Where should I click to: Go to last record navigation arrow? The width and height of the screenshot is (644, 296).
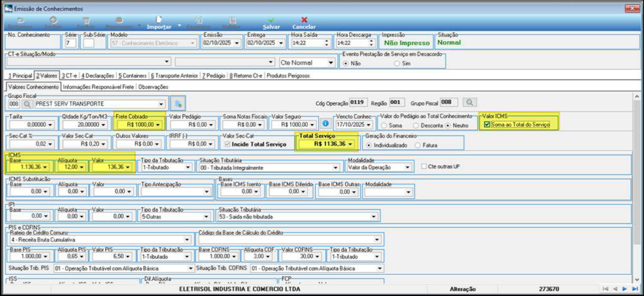point(634,289)
